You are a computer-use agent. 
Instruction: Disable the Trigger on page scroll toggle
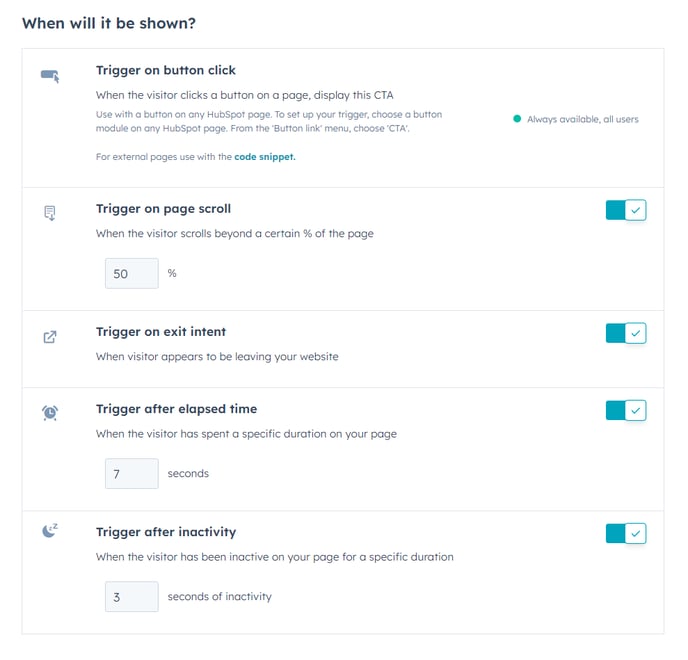click(x=626, y=210)
